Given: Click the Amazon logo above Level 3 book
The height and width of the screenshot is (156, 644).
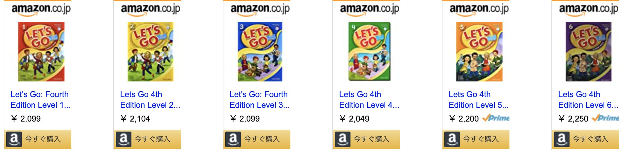Looking at the screenshot, I should click(260, 9).
